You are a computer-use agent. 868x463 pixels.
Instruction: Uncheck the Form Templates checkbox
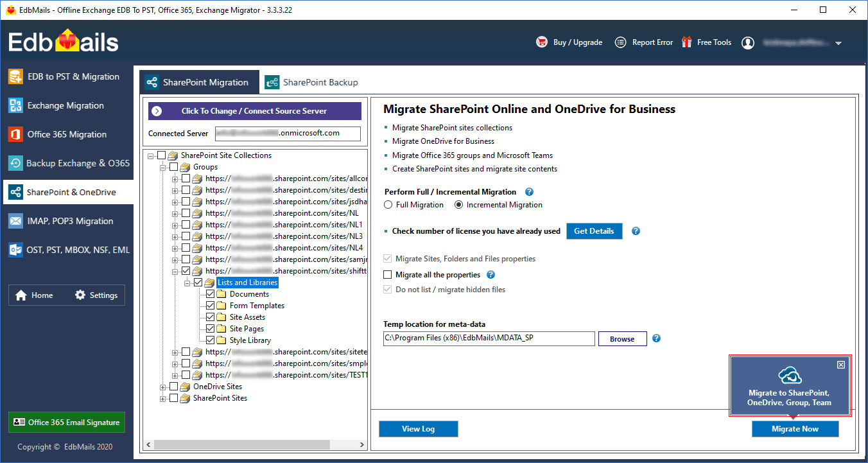211,306
